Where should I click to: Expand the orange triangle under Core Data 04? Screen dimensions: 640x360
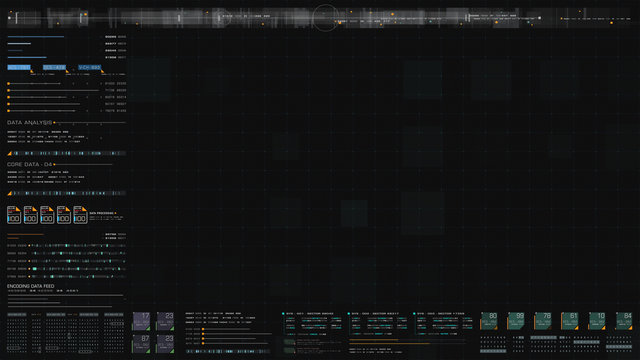click(x=9, y=193)
